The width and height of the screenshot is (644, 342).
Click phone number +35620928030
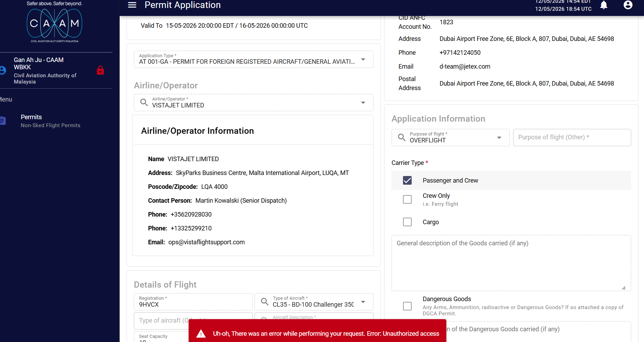(x=191, y=214)
